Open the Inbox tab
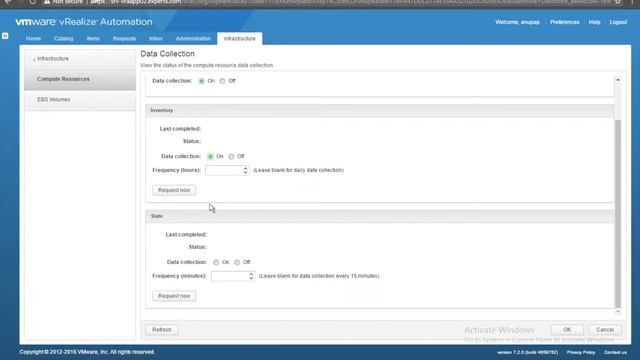Image resolution: width=640 pixels, height=360 pixels. (x=156, y=38)
